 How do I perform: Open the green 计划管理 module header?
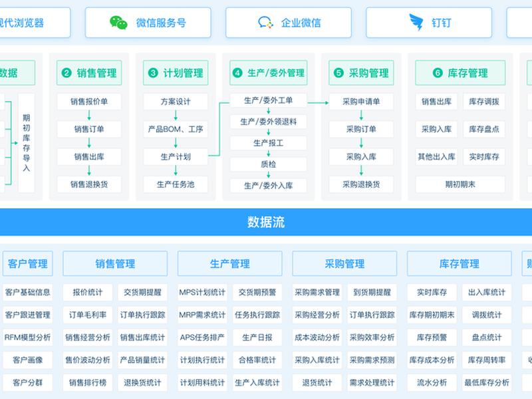pyautogui.click(x=176, y=73)
